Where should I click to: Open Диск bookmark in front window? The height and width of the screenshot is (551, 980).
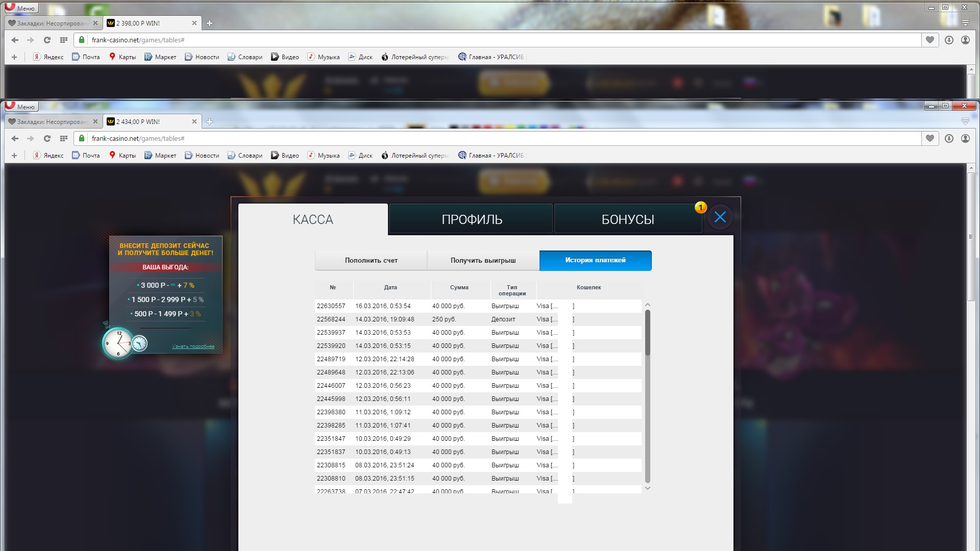360,156
